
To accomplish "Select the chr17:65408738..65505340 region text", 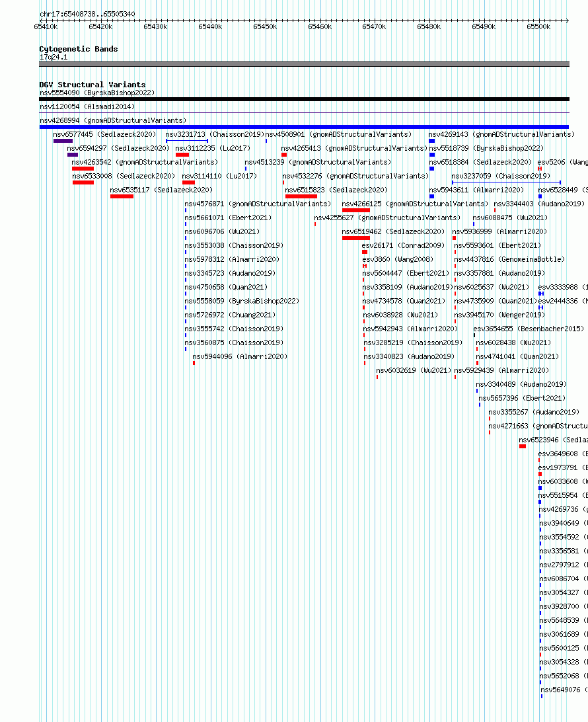I will tap(87, 14).
